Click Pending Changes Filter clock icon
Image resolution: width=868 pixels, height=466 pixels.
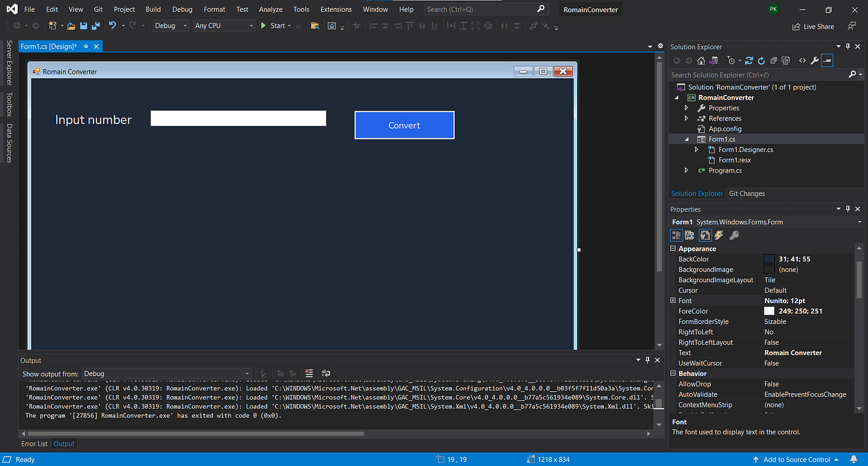(x=731, y=60)
